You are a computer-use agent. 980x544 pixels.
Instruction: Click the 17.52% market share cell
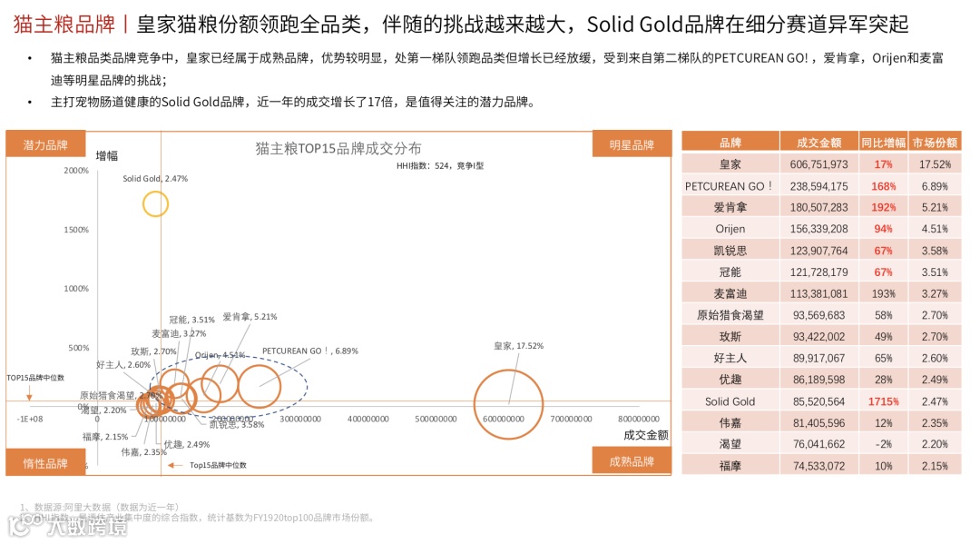(x=935, y=164)
